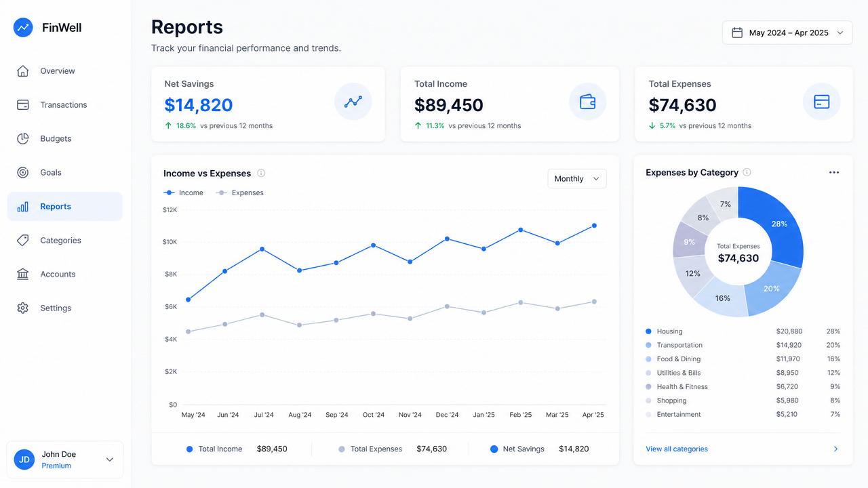Click the calendar icon in date range
The image size is (868, 488).
tap(737, 33)
